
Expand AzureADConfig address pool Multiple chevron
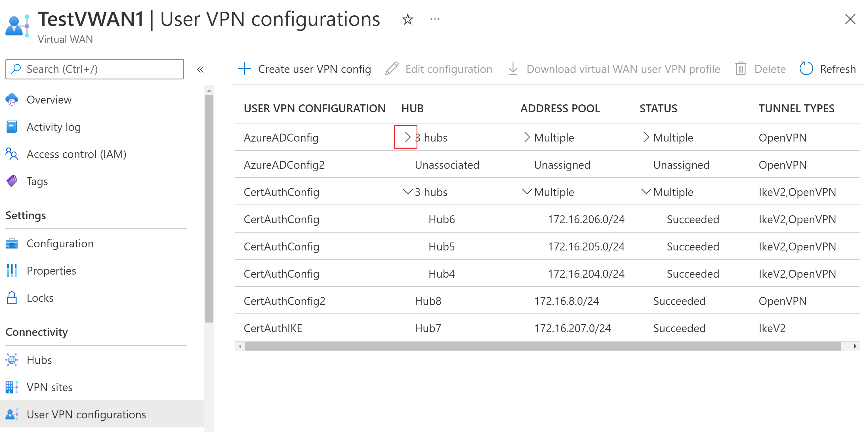[x=527, y=137]
